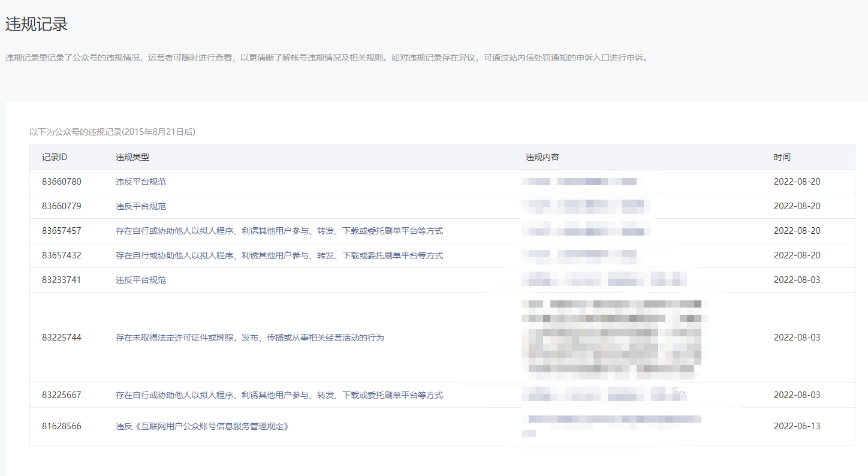Select record ID 83660779
Image resolution: width=868 pixels, height=476 pixels.
tap(62, 206)
